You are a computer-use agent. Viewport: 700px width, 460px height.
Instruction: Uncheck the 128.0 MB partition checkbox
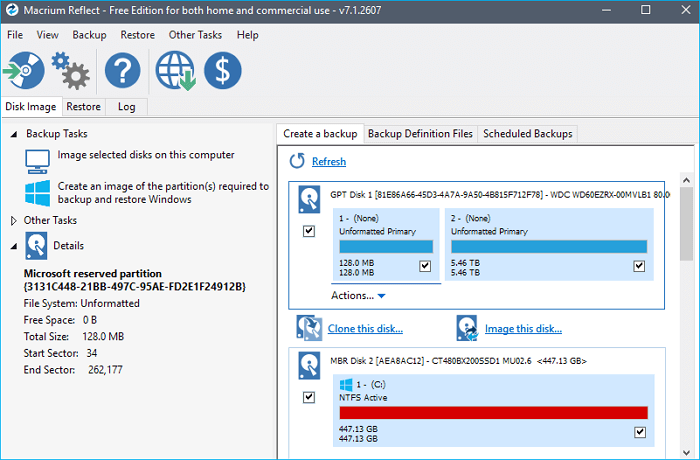tap(425, 266)
